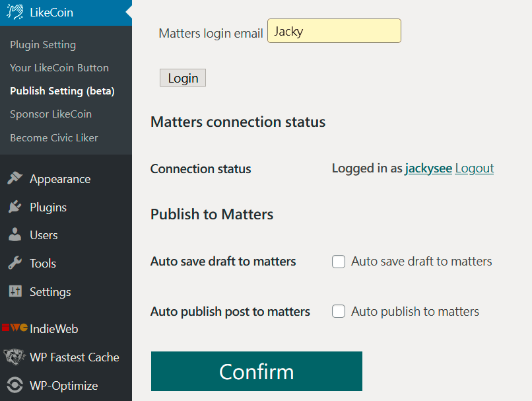
Task: Open the Become Civic Liker page
Action: click(x=54, y=138)
